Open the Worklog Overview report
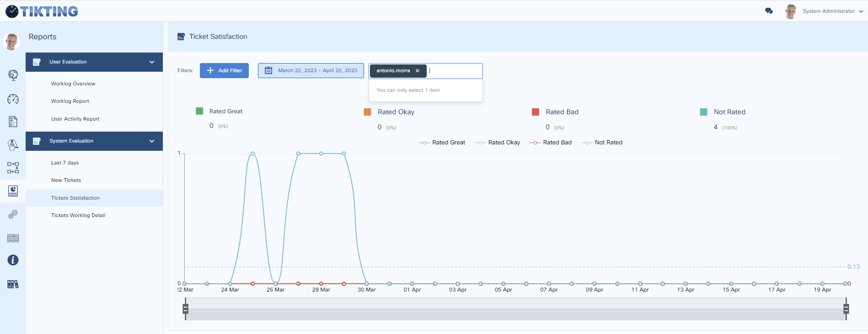The height and width of the screenshot is (334, 868). click(73, 84)
